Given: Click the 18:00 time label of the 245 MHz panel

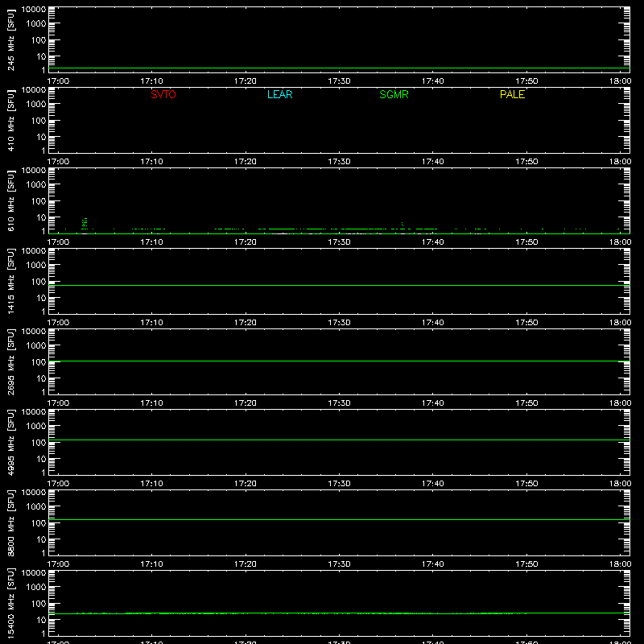Looking at the screenshot, I should coord(620,81).
